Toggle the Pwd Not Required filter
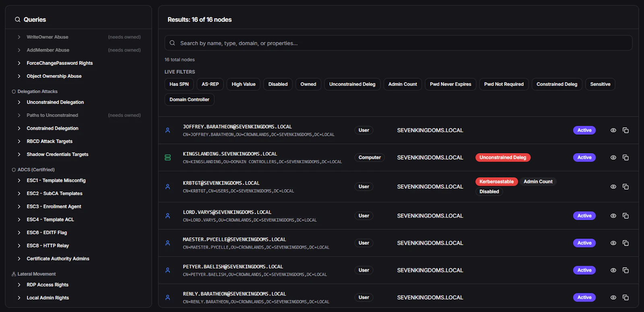The width and height of the screenshot is (644, 312). click(x=504, y=84)
